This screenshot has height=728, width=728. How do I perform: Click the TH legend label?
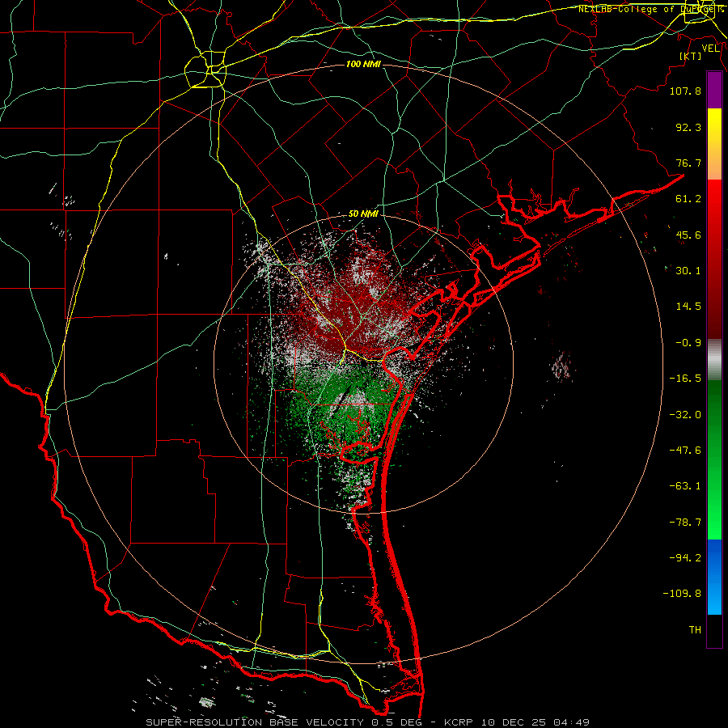(x=695, y=630)
